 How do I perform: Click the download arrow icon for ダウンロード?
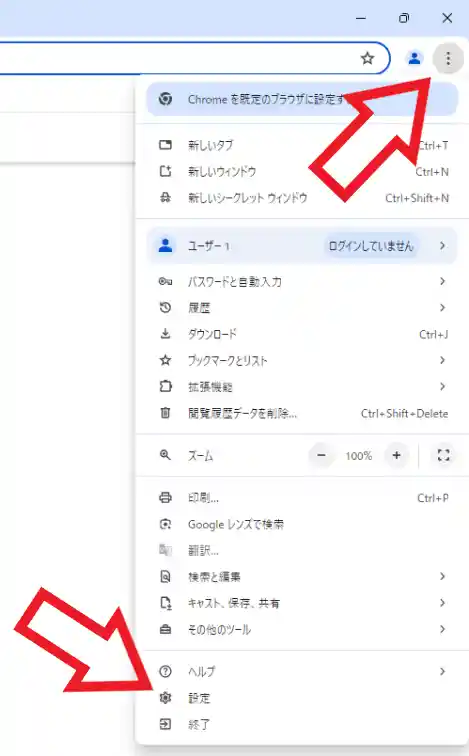[165, 334]
